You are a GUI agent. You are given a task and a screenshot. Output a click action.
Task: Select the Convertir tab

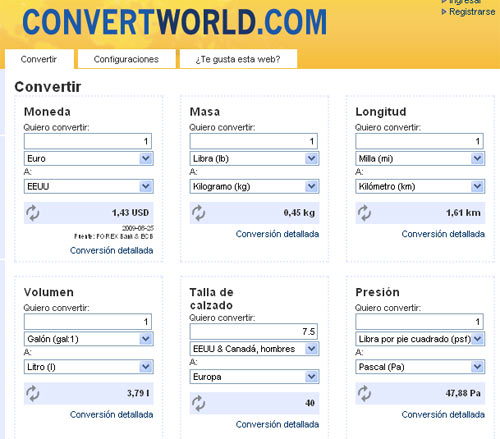click(x=39, y=59)
